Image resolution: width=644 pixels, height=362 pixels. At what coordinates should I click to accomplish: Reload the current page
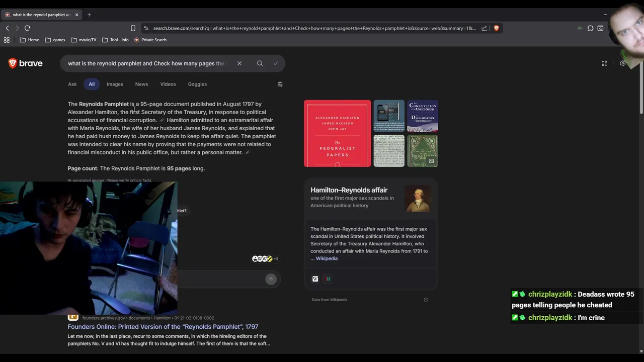(x=28, y=28)
